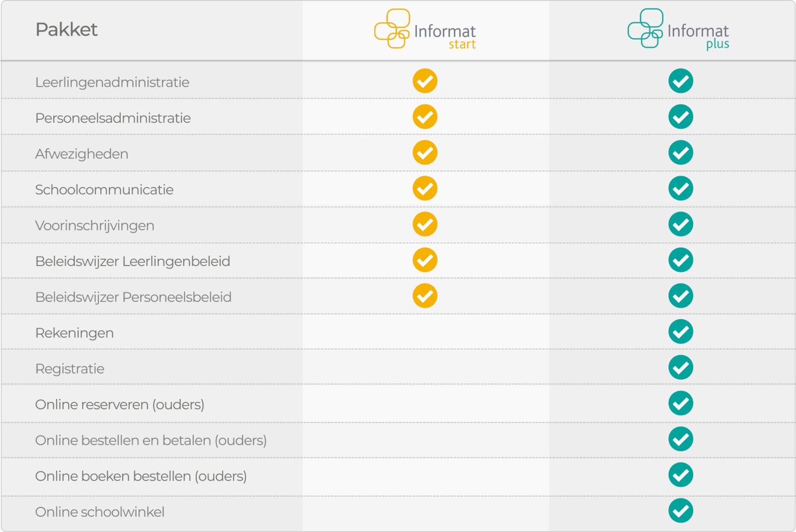Click yellow checkmark for Afwezigheden
The image size is (796, 532).
425,153
